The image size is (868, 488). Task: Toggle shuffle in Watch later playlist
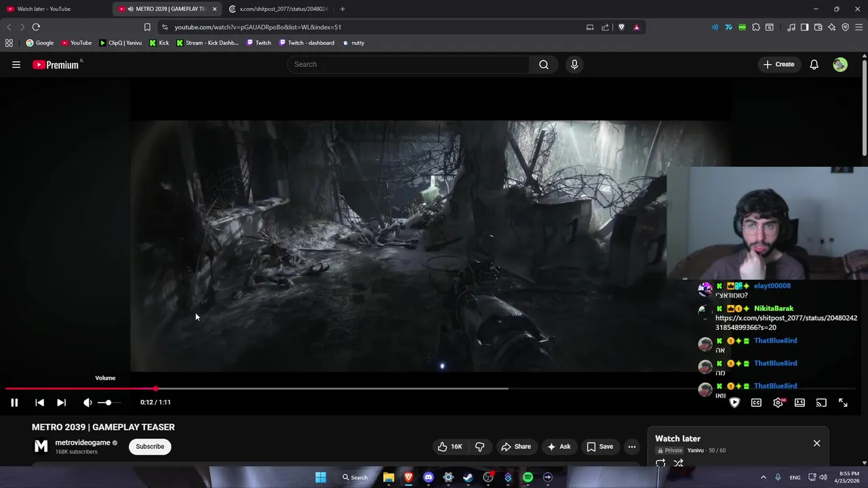click(678, 464)
